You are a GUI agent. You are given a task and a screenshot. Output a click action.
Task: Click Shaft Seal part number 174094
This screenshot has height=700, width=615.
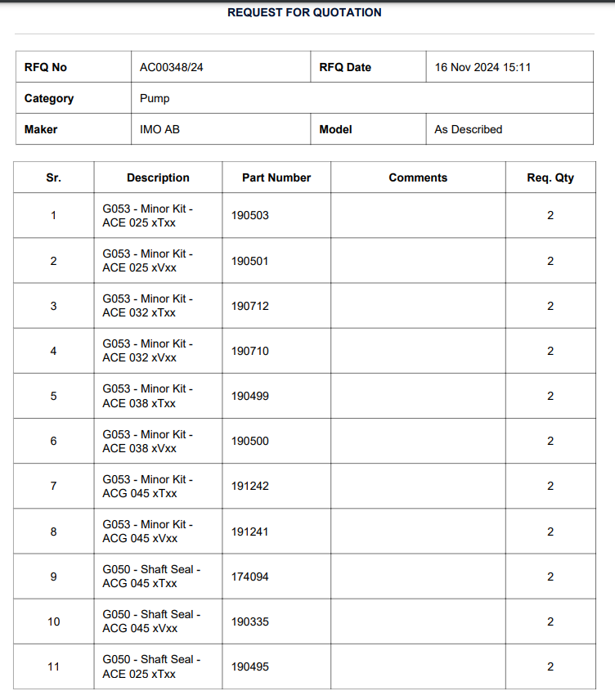pyautogui.click(x=249, y=577)
